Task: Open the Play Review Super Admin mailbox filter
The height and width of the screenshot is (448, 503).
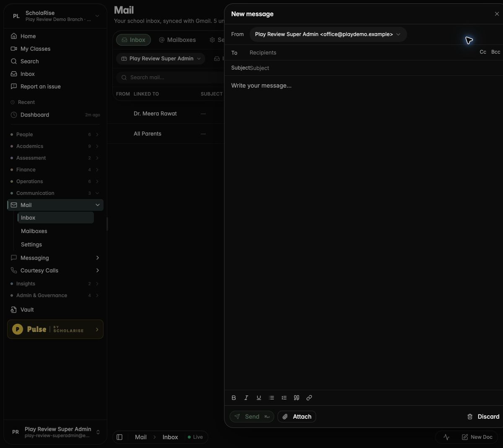Action: point(161,59)
